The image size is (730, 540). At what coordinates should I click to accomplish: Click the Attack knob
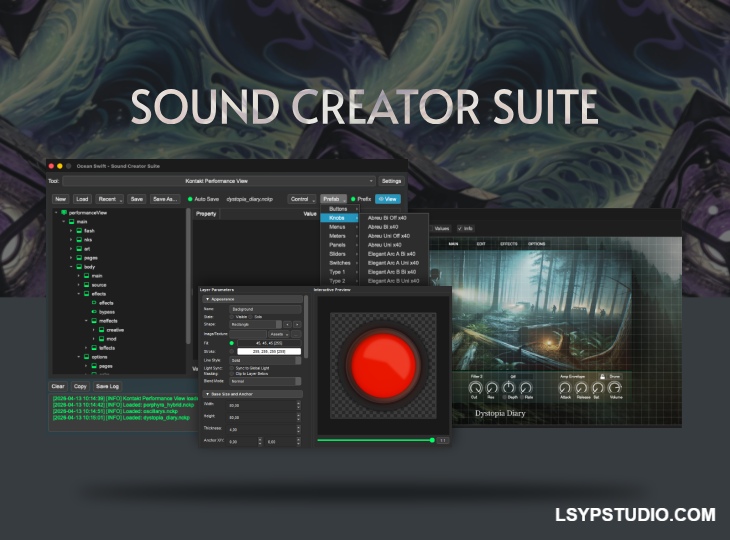(x=565, y=387)
